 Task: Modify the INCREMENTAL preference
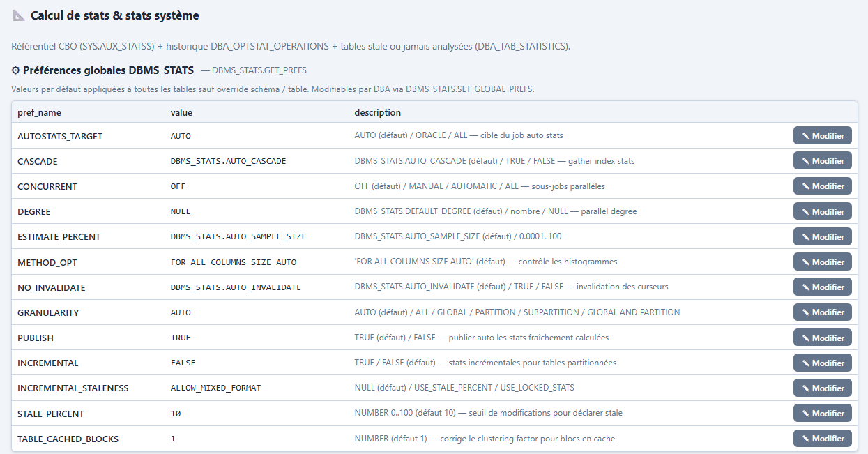click(822, 363)
